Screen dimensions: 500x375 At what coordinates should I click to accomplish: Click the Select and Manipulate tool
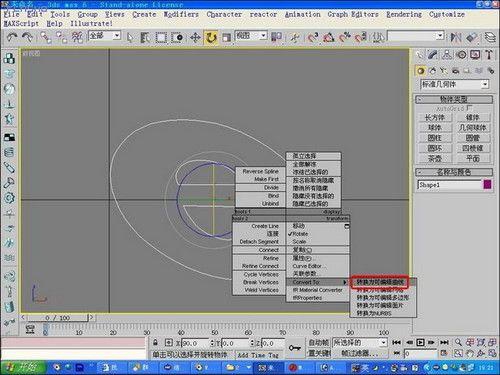295,37
